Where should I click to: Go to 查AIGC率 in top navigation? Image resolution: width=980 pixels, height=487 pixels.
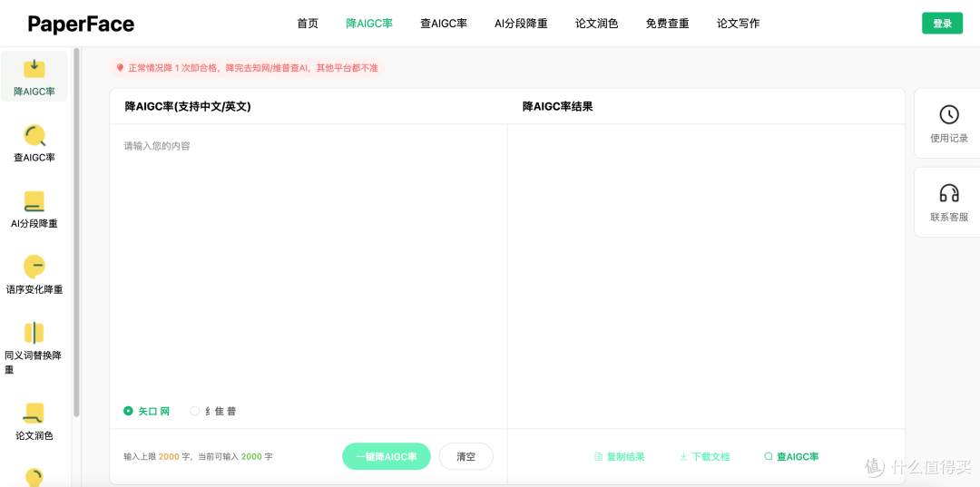[444, 24]
